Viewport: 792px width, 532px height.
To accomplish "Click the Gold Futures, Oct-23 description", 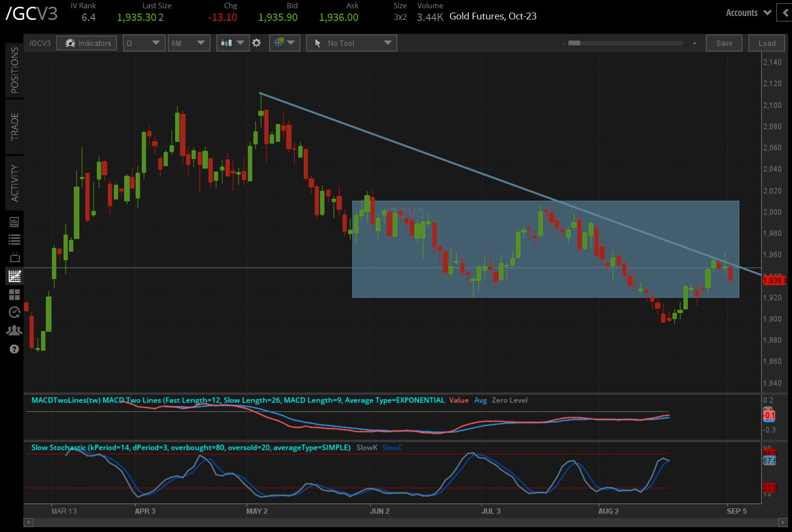I will click(493, 16).
